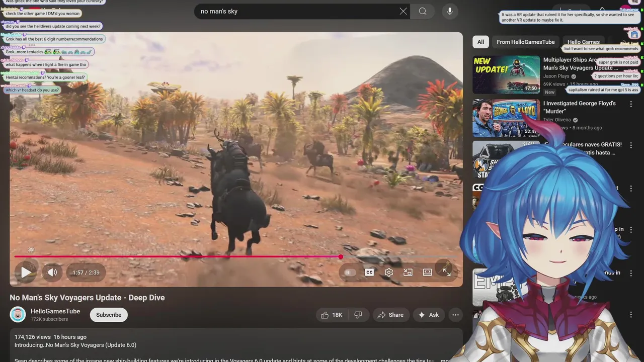This screenshot has height=362, width=644.
Task: Click chat message about capitalism ruined ai
Action: click(x=603, y=89)
